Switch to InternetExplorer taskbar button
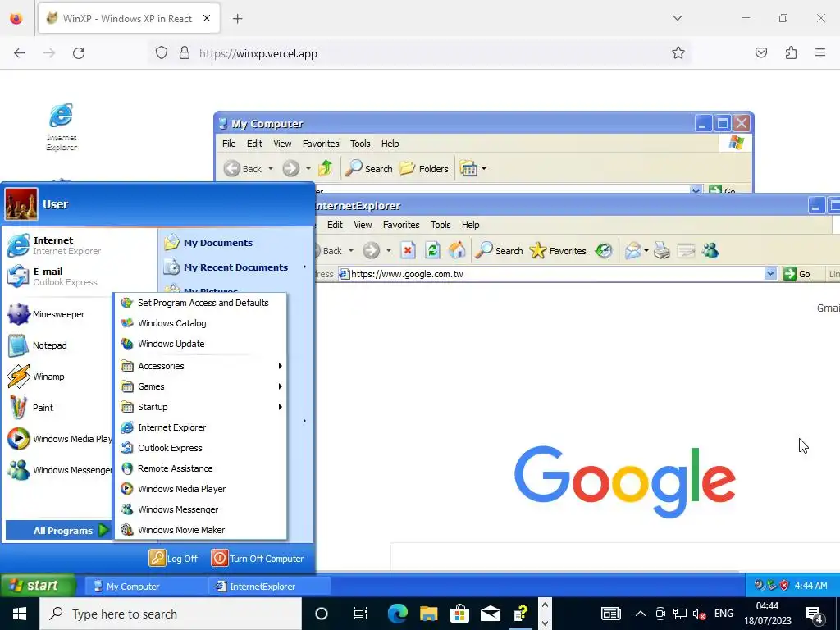 [269, 586]
